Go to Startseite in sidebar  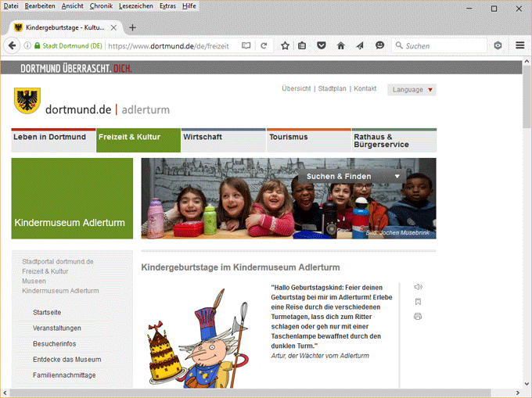(x=47, y=312)
